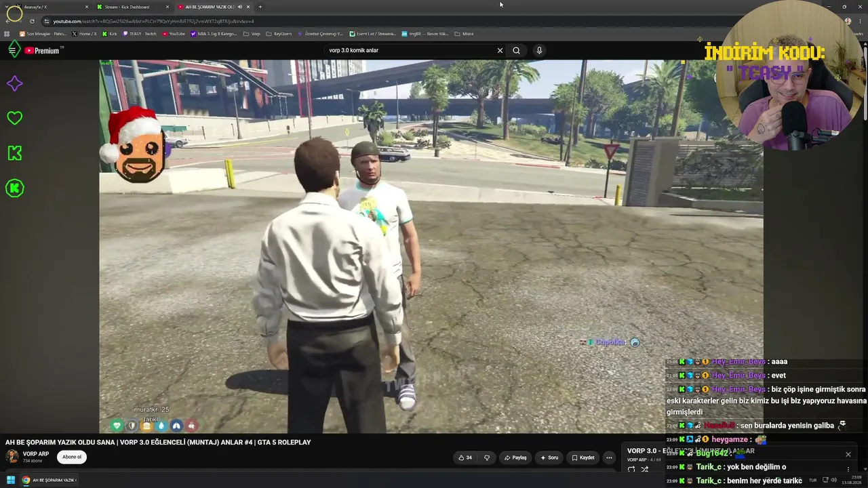This screenshot has height=488, width=868.
Task: Open the NBA 3. Lig bookmark
Action: 214,34
